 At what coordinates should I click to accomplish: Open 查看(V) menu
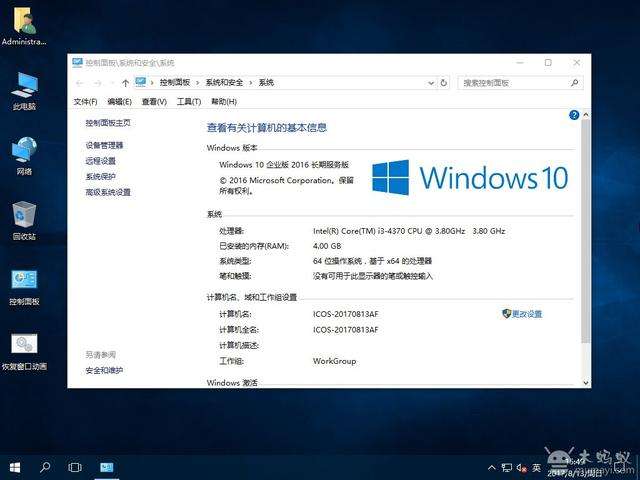click(154, 102)
